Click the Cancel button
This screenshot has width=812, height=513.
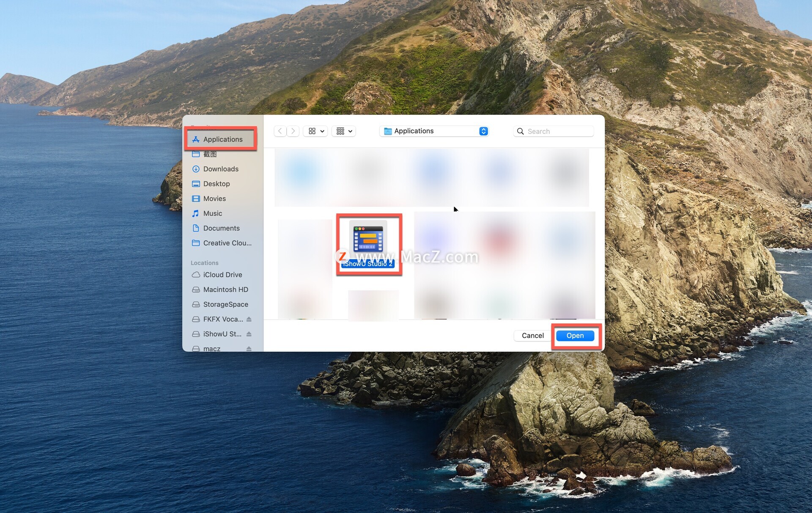532,336
